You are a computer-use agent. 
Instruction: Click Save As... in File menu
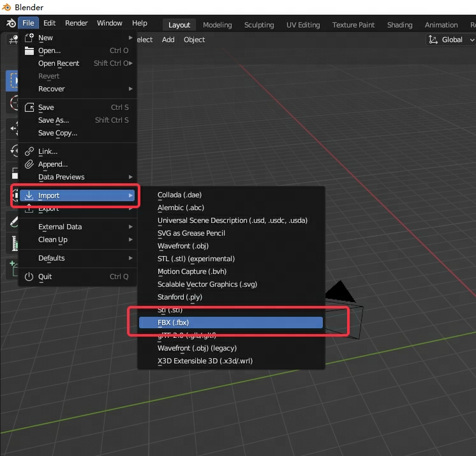[54, 120]
